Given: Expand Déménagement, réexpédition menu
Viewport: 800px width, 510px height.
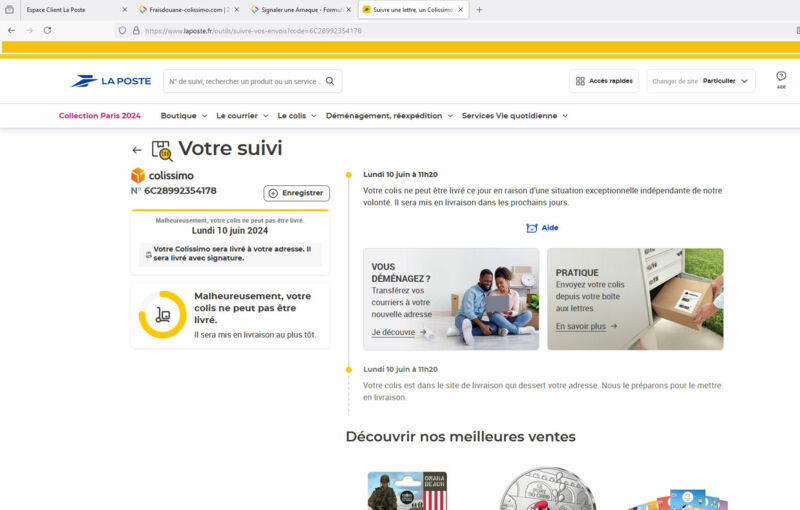Looking at the screenshot, I should coord(389,116).
